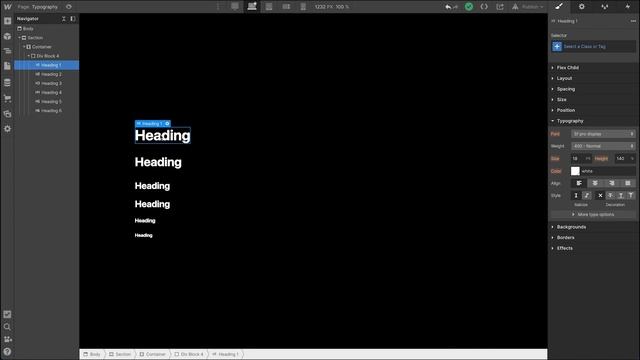640x360 pixels.
Task: Open the Webflow logo menu
Action: 7,7
